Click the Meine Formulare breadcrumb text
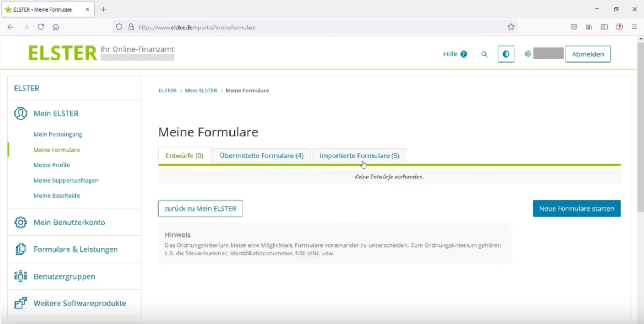This screenshot has height=324, width=644. click(247, 91)
